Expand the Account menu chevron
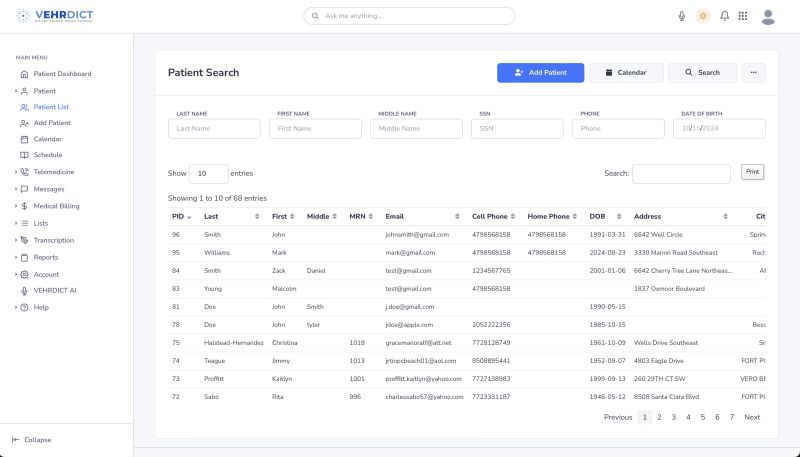Screen dimensions: 800x457 point(16,274)
